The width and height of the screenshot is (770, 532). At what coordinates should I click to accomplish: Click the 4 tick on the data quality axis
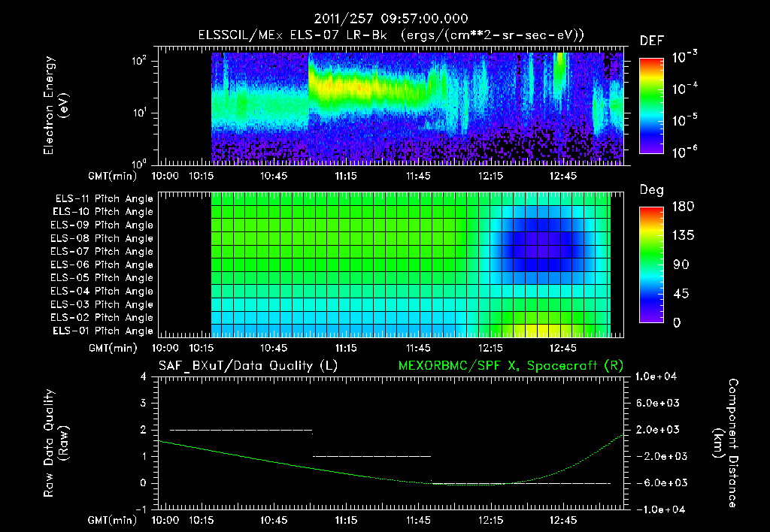(x=144, y=376)
